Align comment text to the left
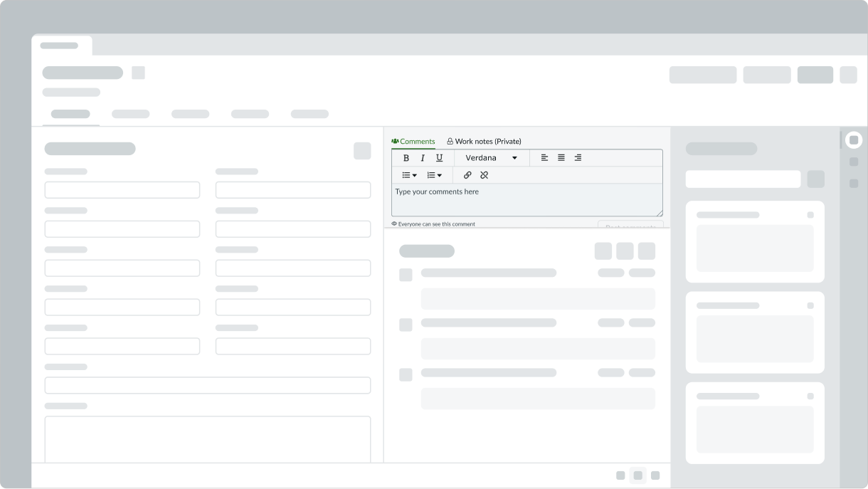868x489 pixels. point(544,157)
